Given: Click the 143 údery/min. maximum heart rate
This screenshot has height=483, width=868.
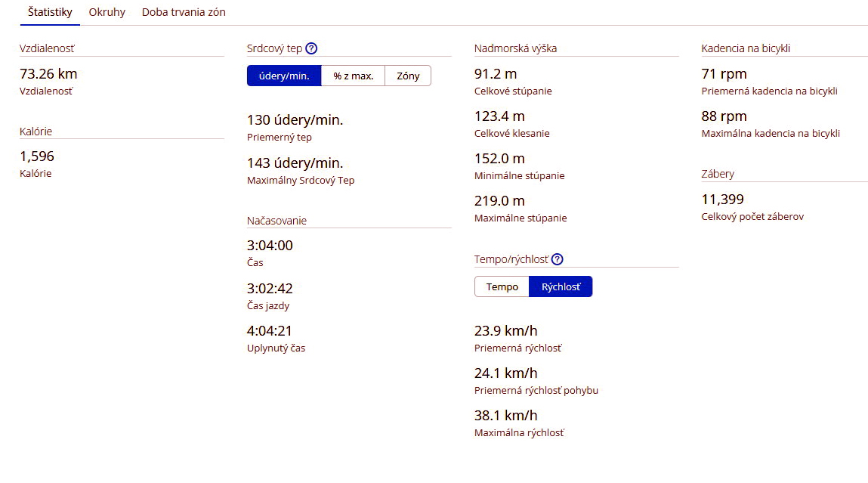Looking at the screenshot, I should coord(295,163).
